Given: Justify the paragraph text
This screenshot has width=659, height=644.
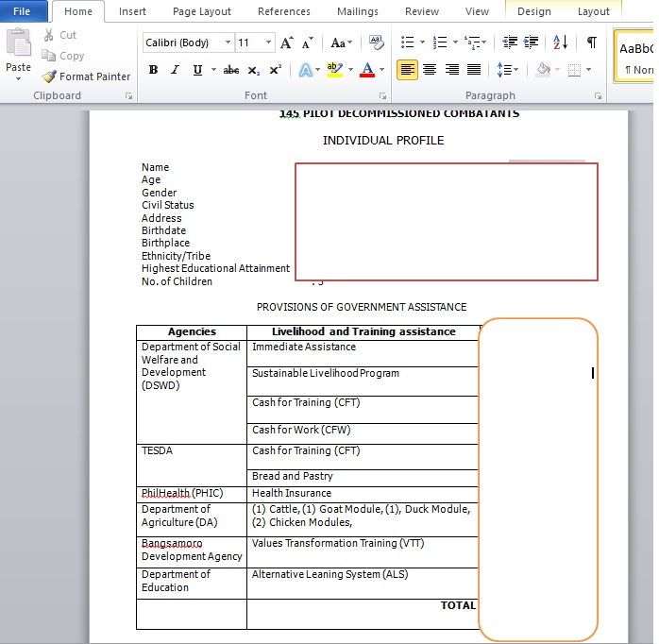Looking at the screenshot, I should 474,69.
